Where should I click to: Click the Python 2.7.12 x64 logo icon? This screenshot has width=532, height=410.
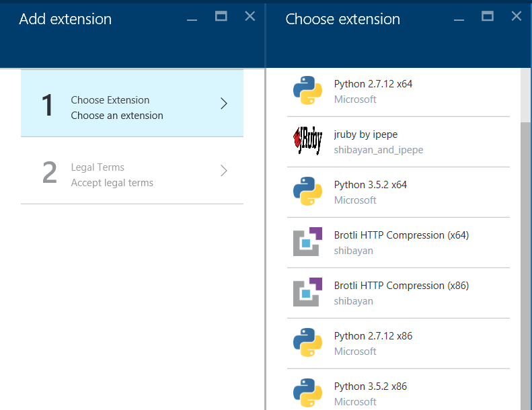(307, 90)
